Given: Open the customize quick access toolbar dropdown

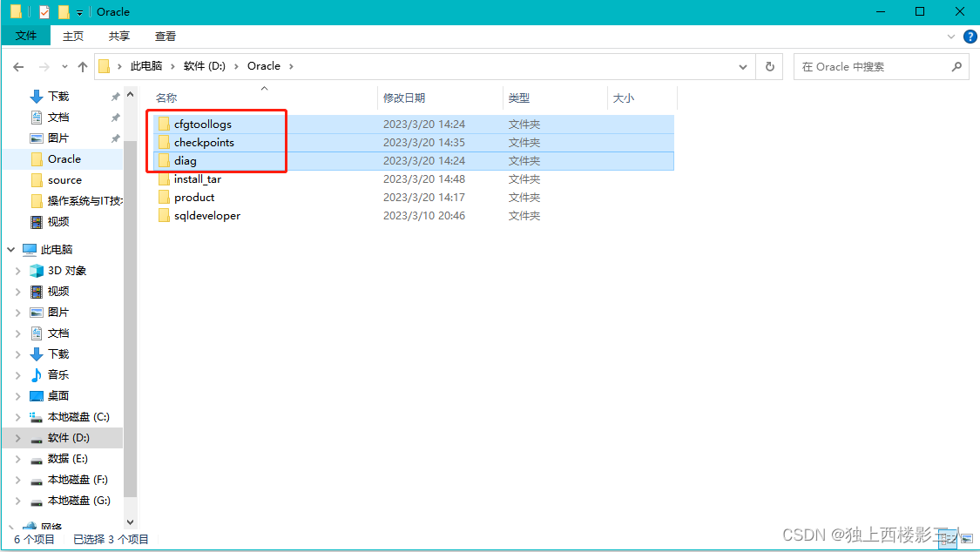Looking at the screenshot, I should tap(79, 12).
